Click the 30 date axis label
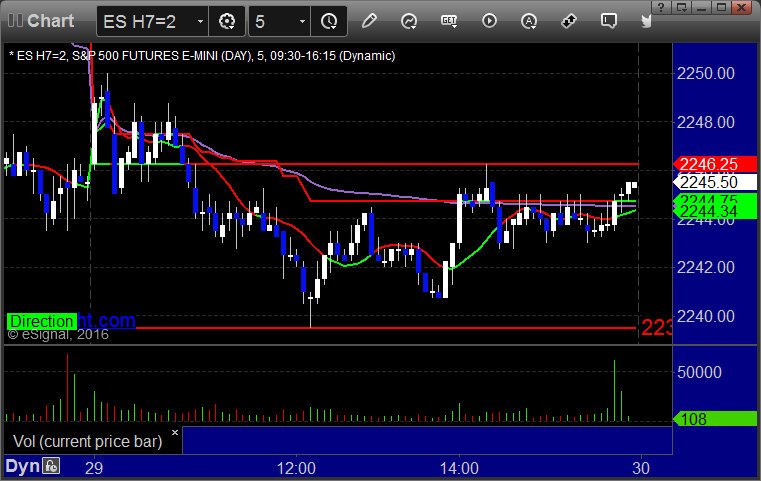Screen dimensions: 761x481 click(x=641, y=468)
